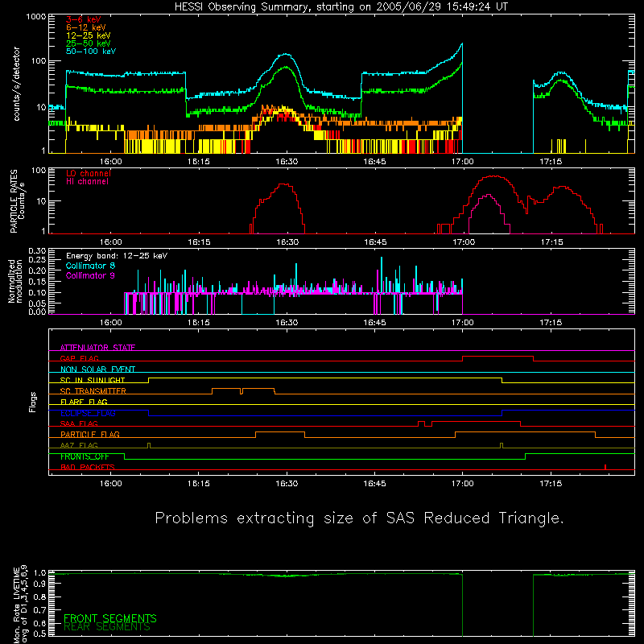
Task: Click "16:30" tick under the counts plot
Action: (x=287, y=162)
